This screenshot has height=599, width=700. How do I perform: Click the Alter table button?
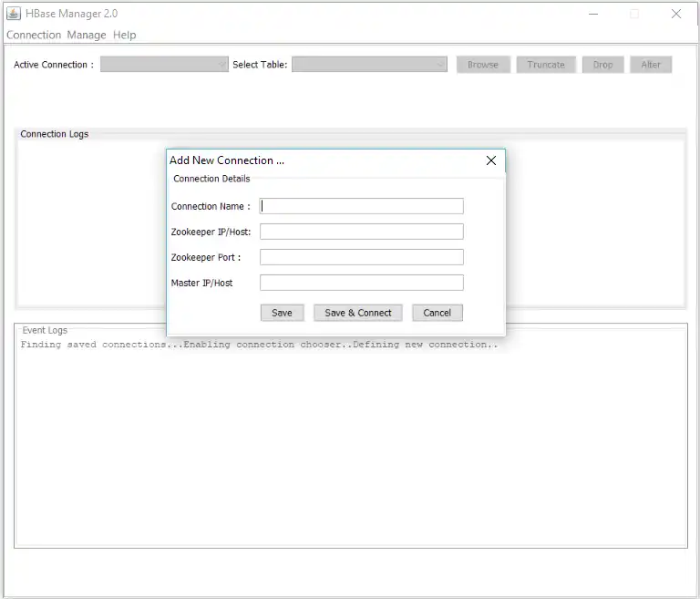pyautogui.click(x=651, y=65)
